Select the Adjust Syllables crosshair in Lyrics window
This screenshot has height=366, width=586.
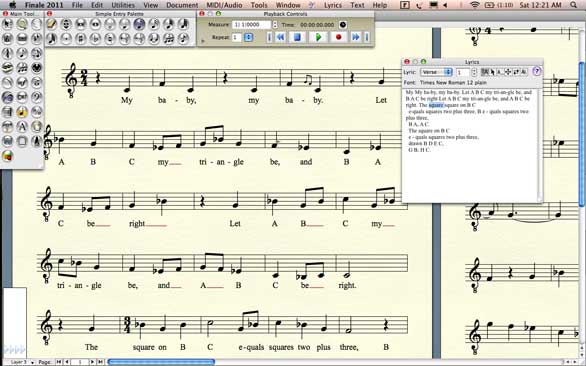(508, 72)
